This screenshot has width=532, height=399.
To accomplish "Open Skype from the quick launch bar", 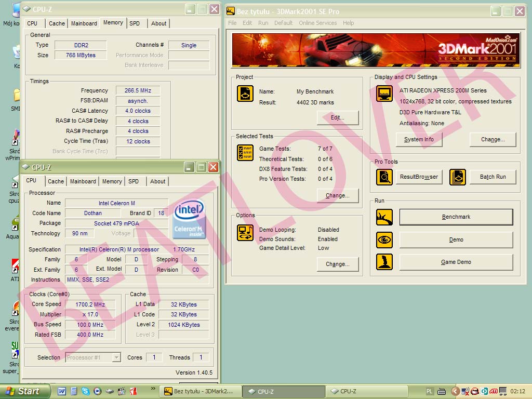I will (86, 391).
